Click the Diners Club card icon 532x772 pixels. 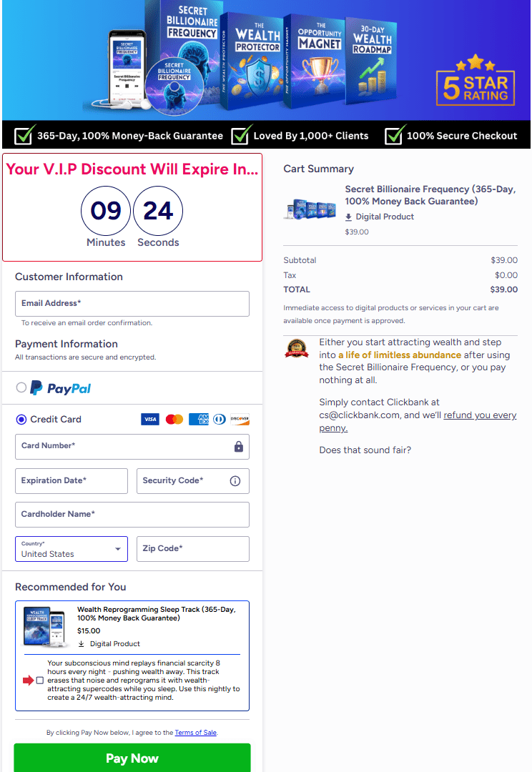click(x=220, y=420)
